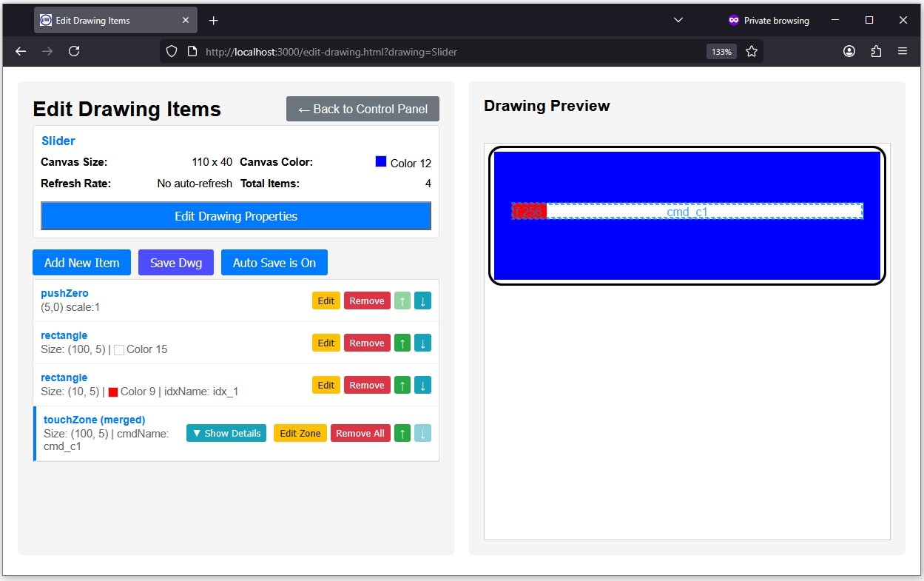Image resolution: width=924 pixels, height=581 pixels.
Task: Remove the pushZero item
Action: (367, 301)
